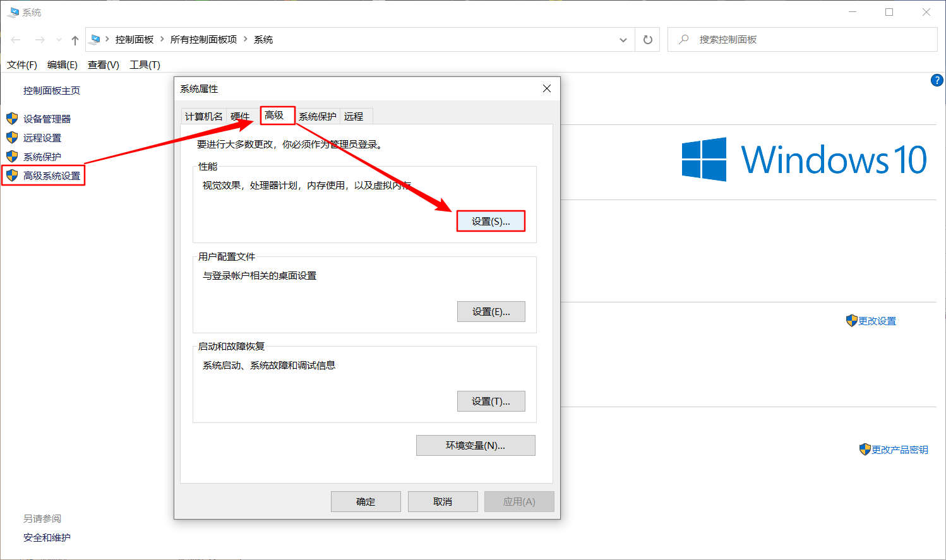This screenshot has width=946, height=560.
Task: Expand chevron after 控制面板 breadcrumb
Action: click(162, 39)
